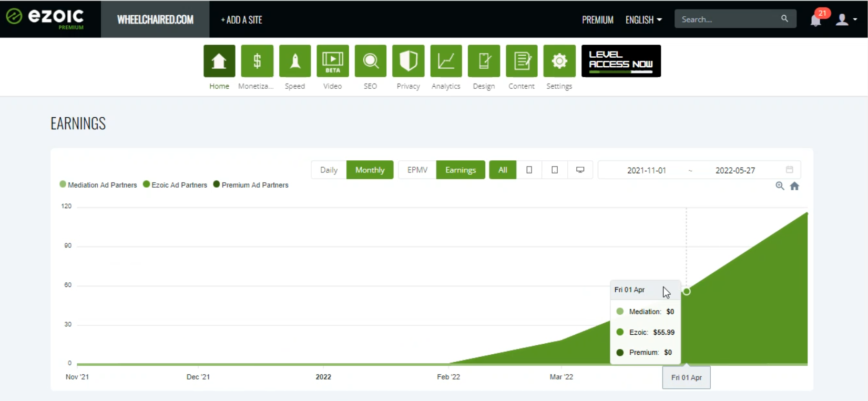
Task: Open the PREMIUM link
Action: (x=598, y=19)
